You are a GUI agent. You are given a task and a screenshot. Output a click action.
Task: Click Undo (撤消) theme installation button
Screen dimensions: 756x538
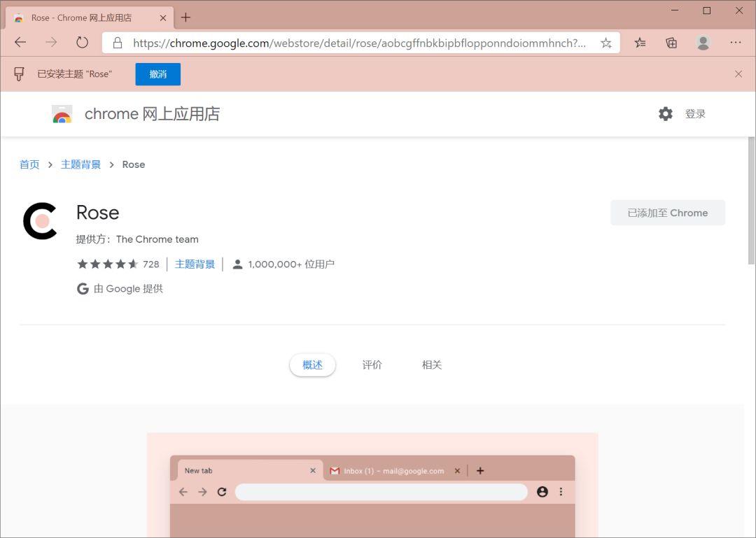[157, 73]
